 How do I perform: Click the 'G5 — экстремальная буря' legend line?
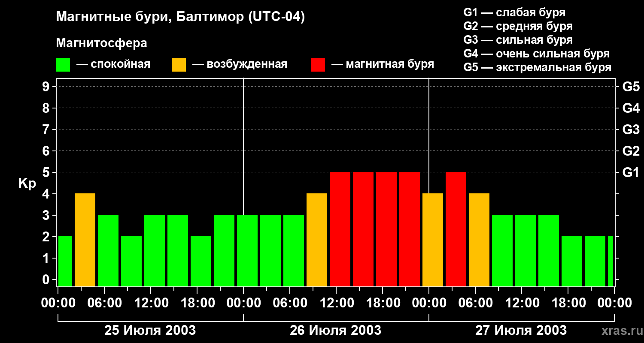click(x=538, y=68)
